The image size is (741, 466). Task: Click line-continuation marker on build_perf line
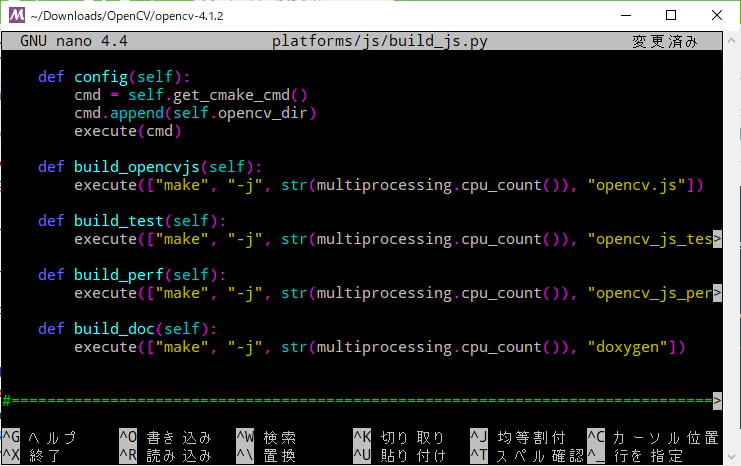coord(717,293)
